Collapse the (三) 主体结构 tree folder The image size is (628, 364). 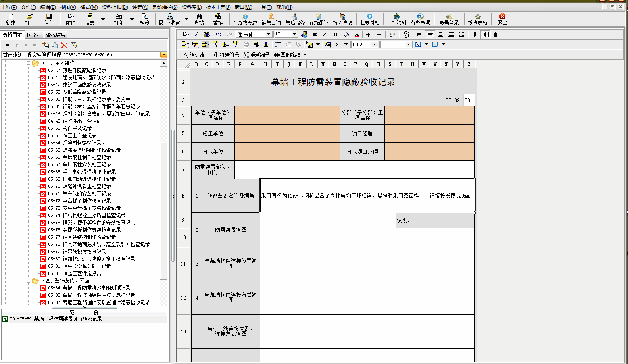pos(29,63)
